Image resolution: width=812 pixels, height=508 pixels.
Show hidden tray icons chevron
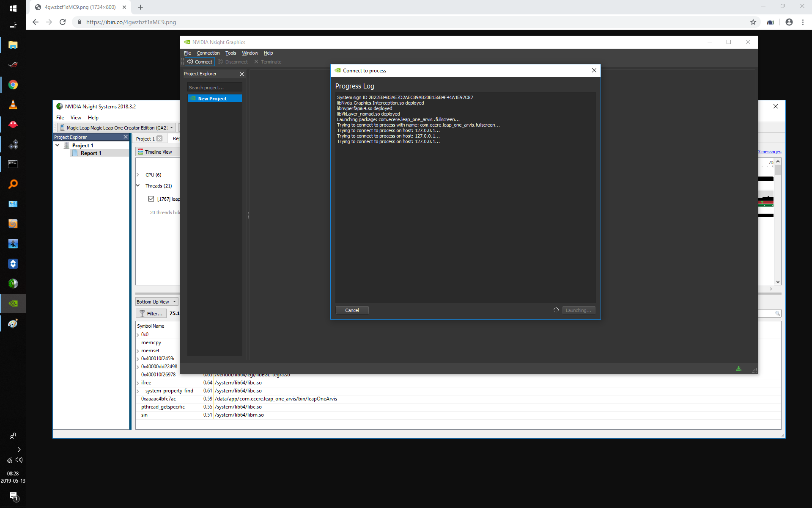[x=19, y=450]
